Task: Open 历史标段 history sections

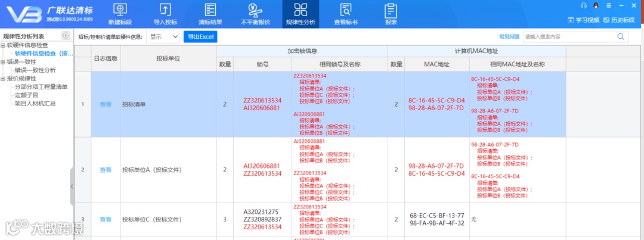Action: tap(619, 20)
